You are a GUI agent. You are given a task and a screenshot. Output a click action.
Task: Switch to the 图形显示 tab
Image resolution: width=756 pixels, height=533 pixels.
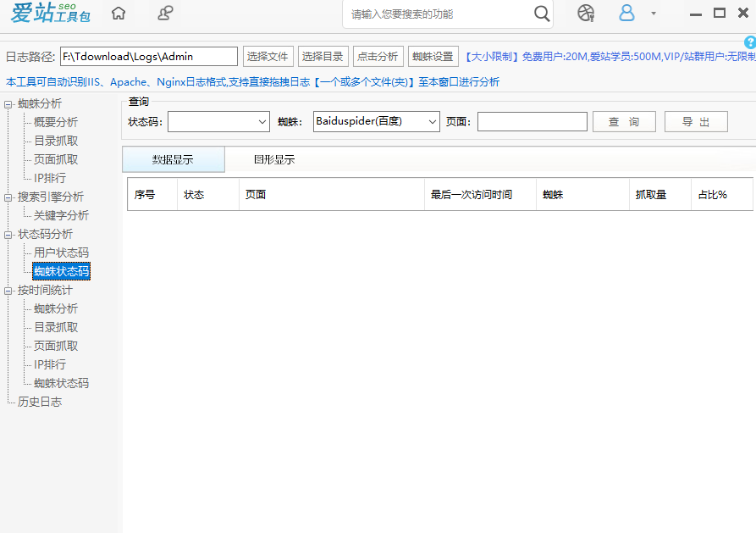point(274,160)
